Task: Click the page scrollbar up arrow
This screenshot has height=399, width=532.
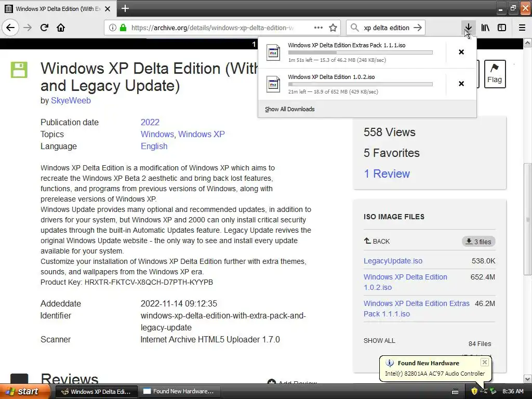Action: pyautogui.click(x=528, y=43)
